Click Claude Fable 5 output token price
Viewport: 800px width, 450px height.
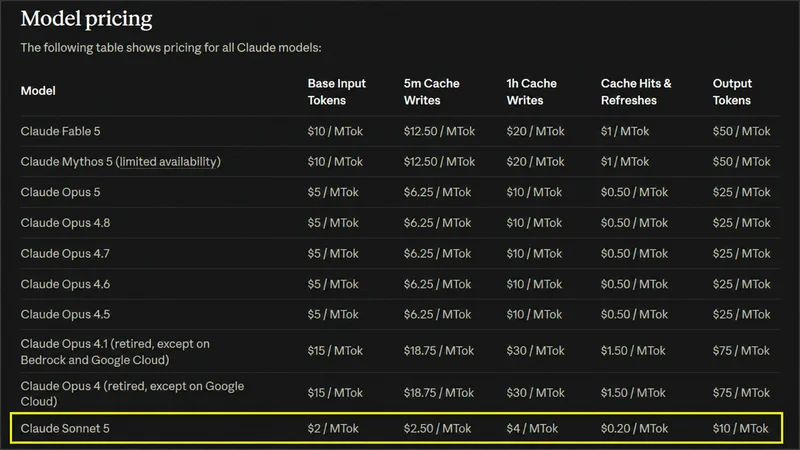741,131
